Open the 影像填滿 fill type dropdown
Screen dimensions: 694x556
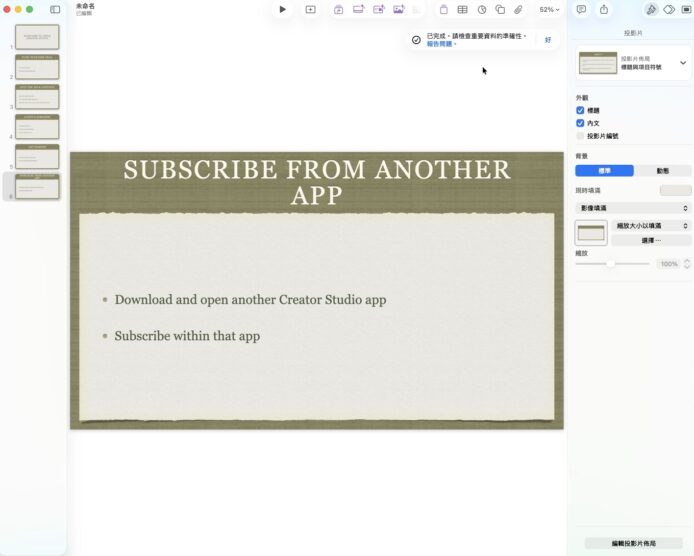(x=633, y=208)
